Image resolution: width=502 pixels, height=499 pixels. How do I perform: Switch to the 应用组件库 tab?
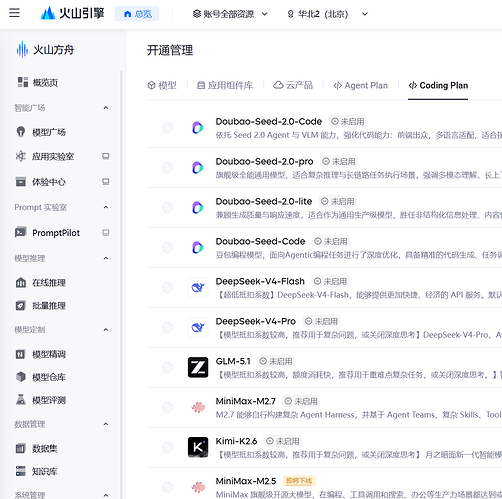(x=225, y=86)
